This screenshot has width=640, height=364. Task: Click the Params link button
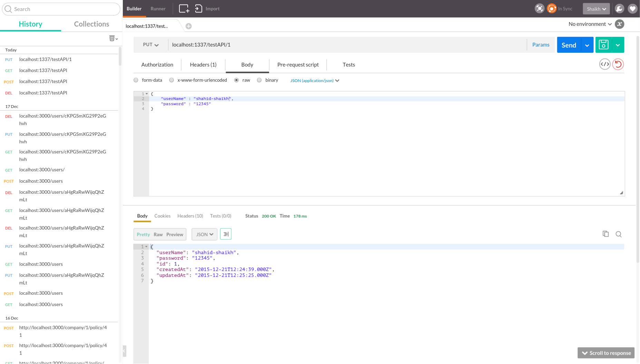pos(541,45)
